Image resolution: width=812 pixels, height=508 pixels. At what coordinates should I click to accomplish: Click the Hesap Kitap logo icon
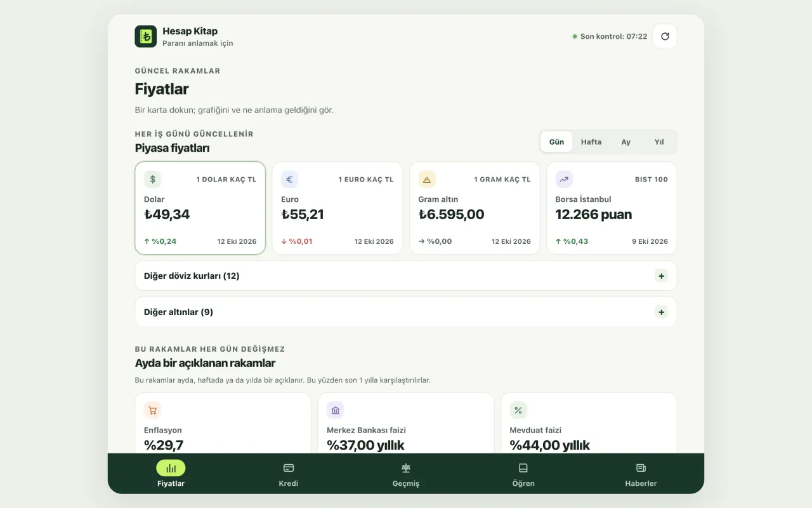click(x=146, y=36)
